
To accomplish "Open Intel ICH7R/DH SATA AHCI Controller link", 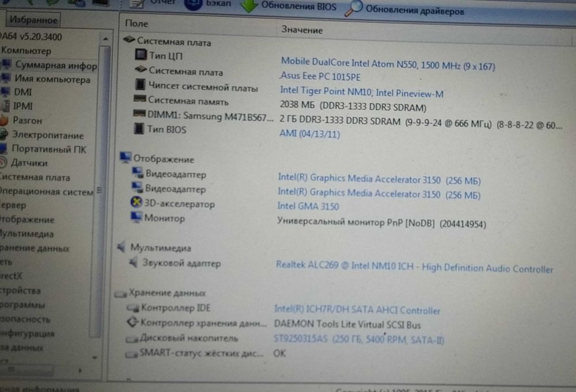I will (x=357, y=310).
